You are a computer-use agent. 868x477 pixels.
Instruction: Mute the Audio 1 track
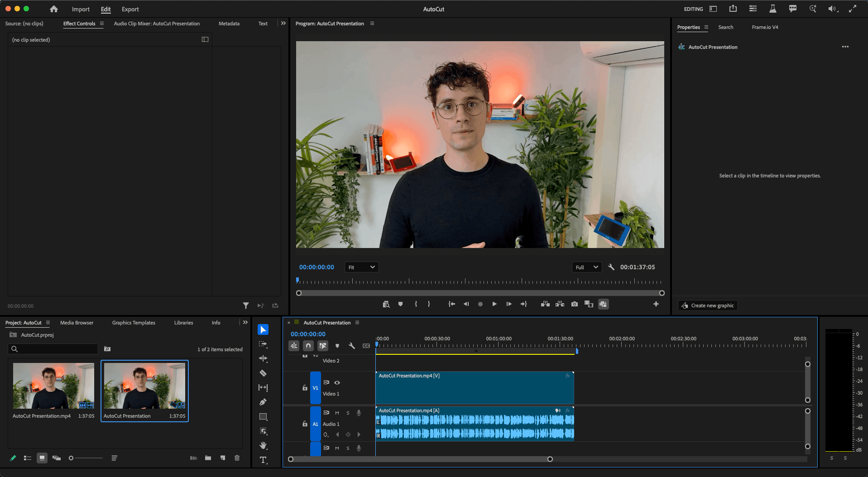click(337, 413)
